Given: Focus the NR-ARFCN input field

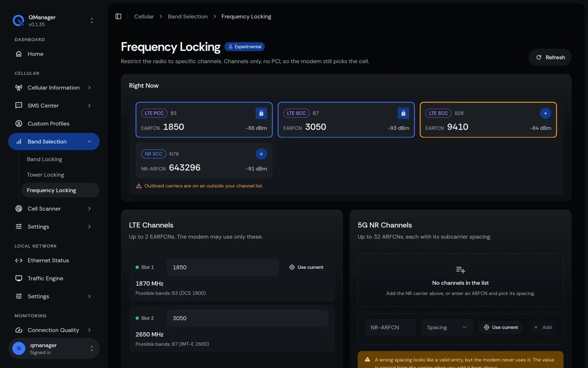Looking at the screenshot, I should pos(390,328).
